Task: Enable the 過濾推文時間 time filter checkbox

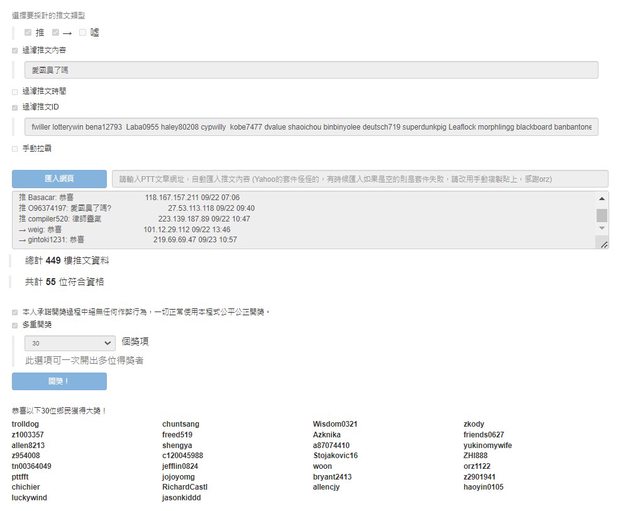Action: 15,91
